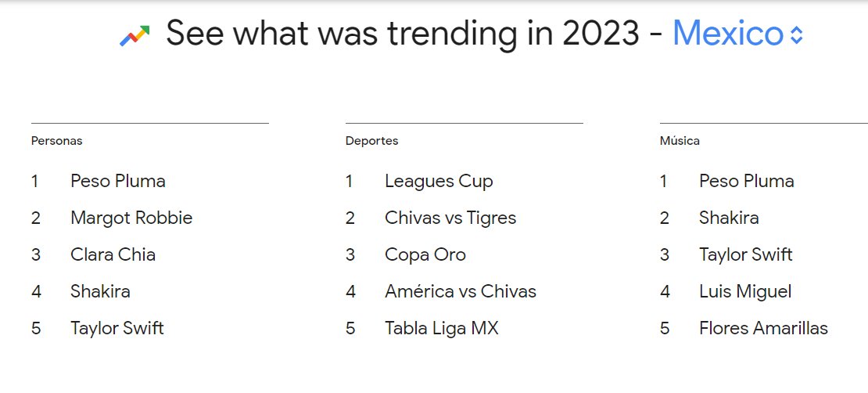The image size is (868, 393).
Task: Click Tabla Liga MX result
Action: pos(442,328)
